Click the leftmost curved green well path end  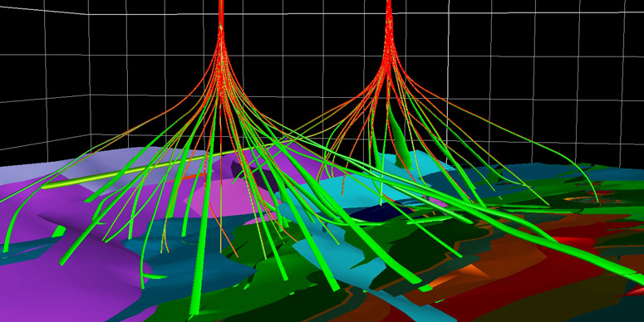pyautogui.click(x=6, y=249)
